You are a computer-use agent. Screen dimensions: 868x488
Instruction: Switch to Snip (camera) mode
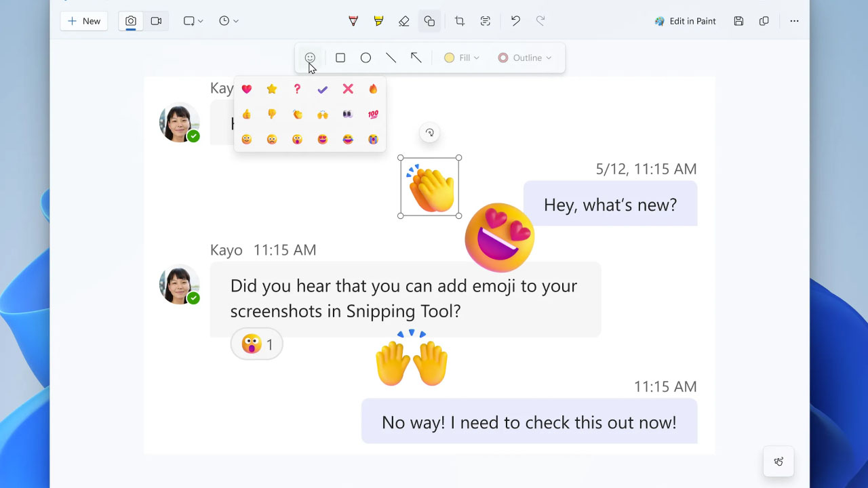(x=131, y=21)
